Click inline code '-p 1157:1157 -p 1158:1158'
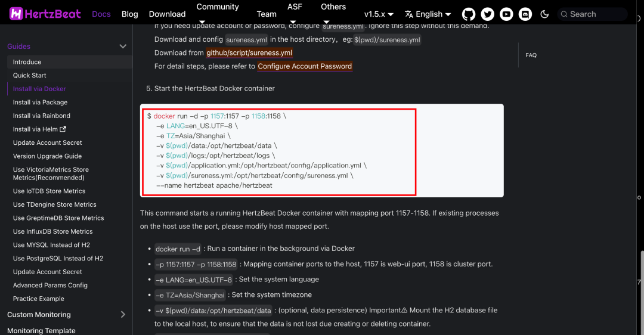644x335 pixels. 196,265
